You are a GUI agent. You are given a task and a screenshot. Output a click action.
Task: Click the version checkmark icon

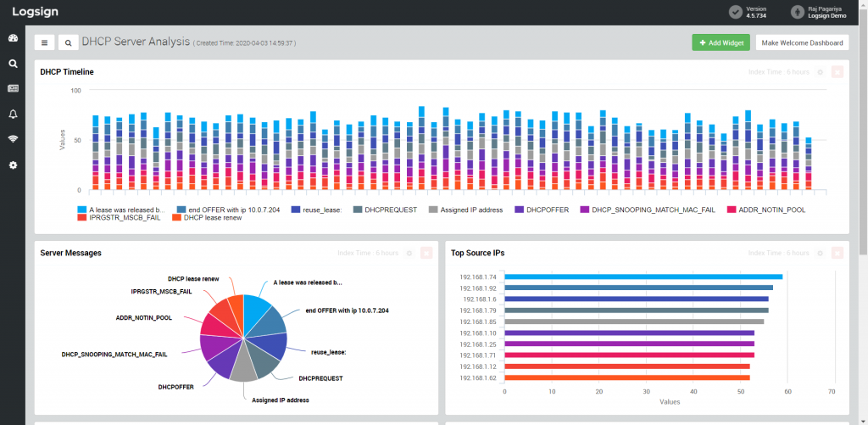point(735,12)
